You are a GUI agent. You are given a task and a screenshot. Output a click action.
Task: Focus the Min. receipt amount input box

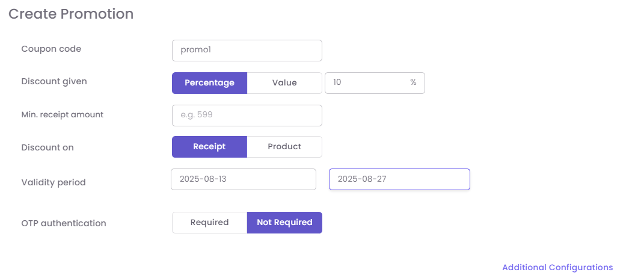[x=247, y=116]
